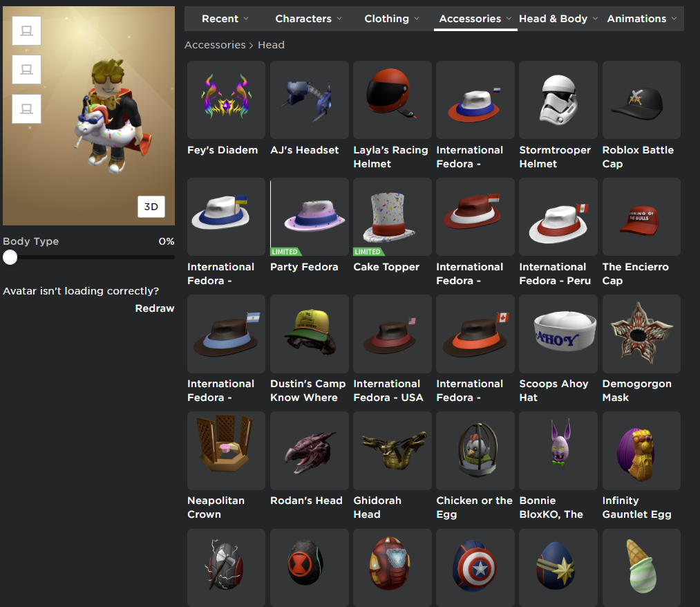Select the Party Fedora limited item

click(x=309, y=216)
